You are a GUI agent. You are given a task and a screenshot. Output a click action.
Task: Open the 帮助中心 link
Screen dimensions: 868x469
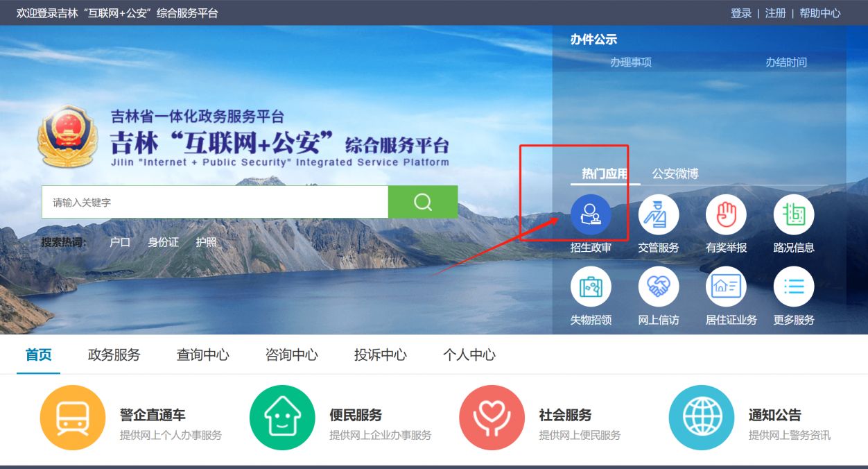pos(820,13)
